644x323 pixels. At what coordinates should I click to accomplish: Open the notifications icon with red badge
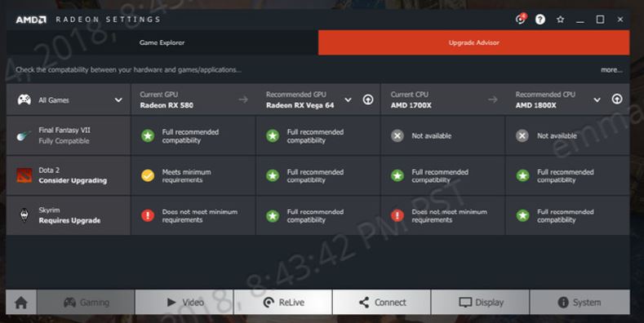point(521,19)
